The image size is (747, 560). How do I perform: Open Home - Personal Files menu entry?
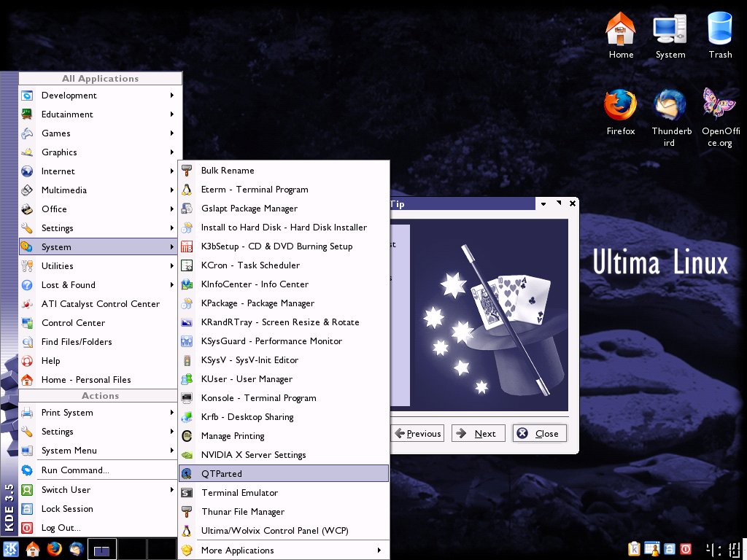point(98,379)
